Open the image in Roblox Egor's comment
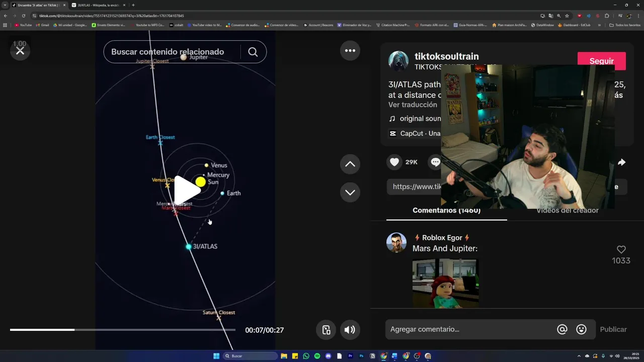This screenshot has width=644, height=362. [445, 283]
